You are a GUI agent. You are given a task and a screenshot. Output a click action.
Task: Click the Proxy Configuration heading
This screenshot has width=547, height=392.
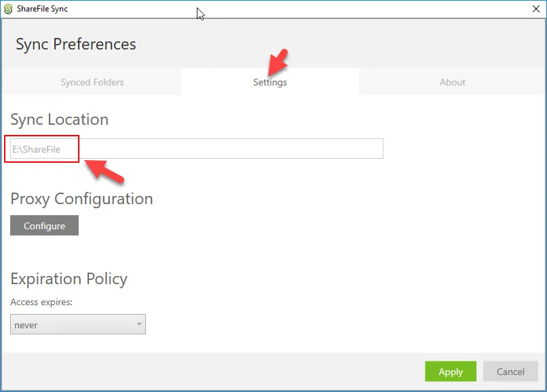point(81,199)
